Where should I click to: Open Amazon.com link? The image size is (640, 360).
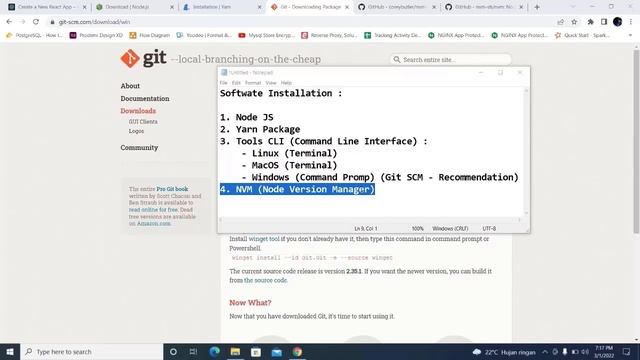[153, 223]
